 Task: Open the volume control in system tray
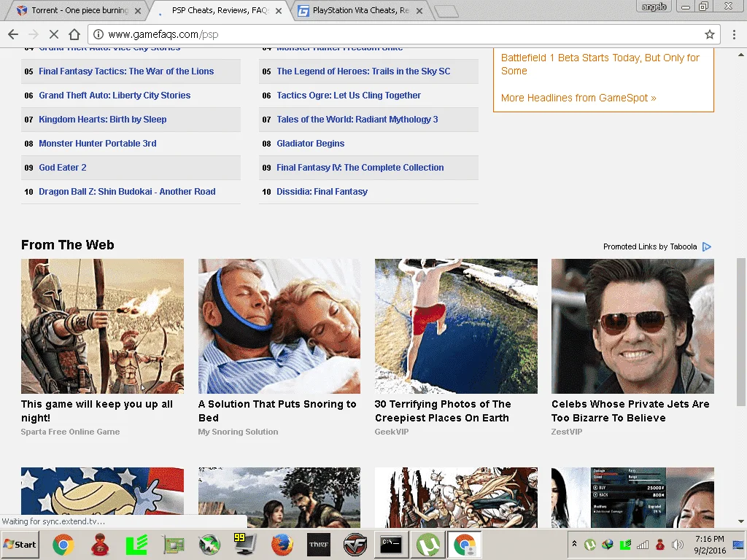(x=677, y=544)
